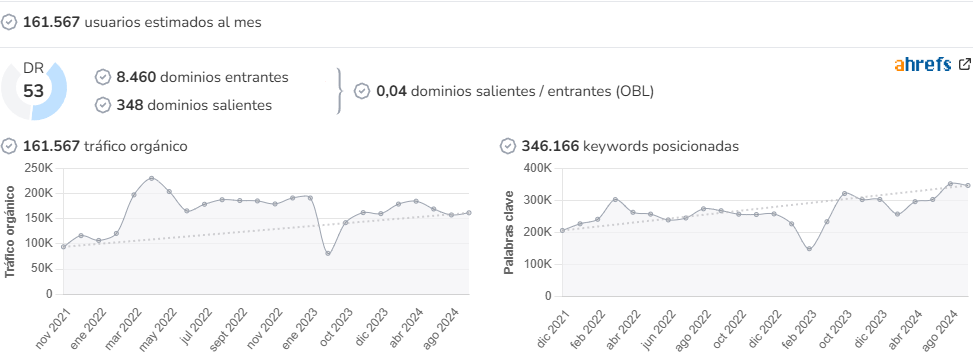Screen dimensions: 975x361
Task: Click check icon beside 346.166 keywords posicionadas
Action: pyautogui.click(x=508, y=146)
